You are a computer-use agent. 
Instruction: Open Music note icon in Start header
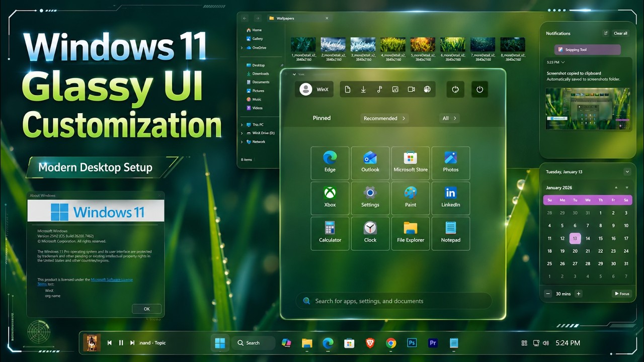tap(379, 89)
